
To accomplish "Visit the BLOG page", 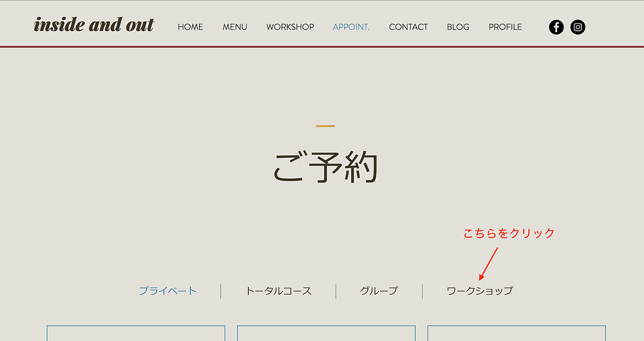I will [x=458, y=27].
